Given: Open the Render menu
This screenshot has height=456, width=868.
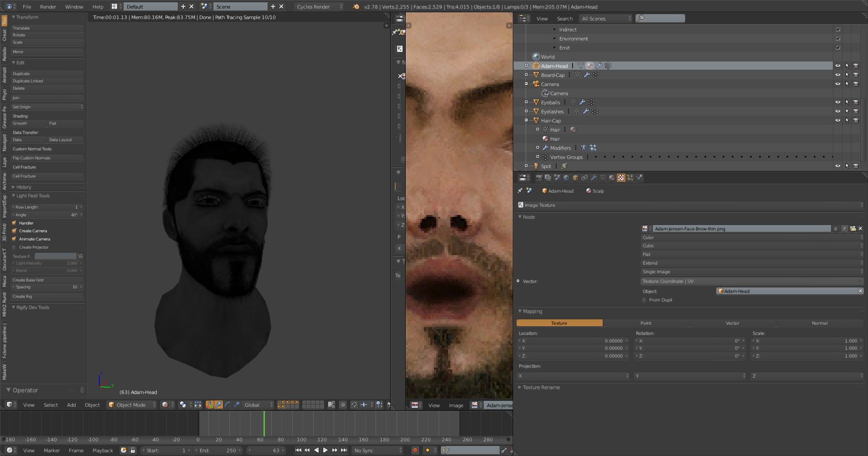Looking at the screenshot, I should coord(48,6).
